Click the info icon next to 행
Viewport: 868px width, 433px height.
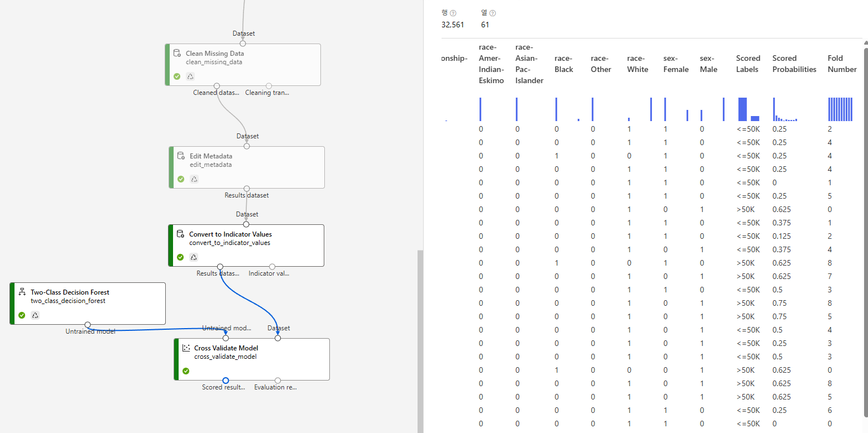pyautogui.click(x=453, y=13)
